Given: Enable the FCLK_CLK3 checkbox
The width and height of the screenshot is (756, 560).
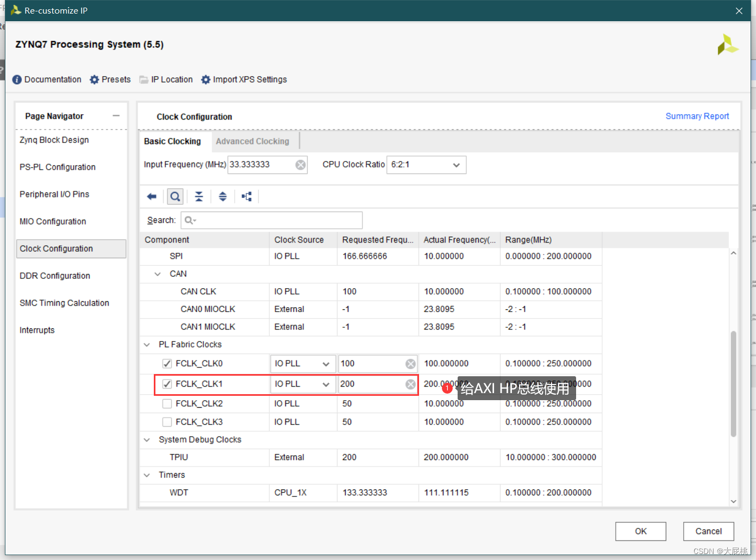Looking at the screenshot, I should click(167, 422).
